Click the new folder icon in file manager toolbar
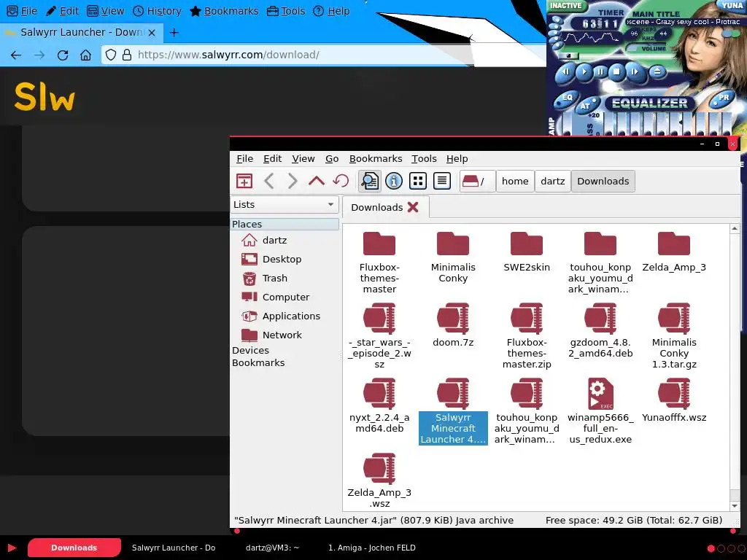 pyautogui.click(x=244, y=181)
